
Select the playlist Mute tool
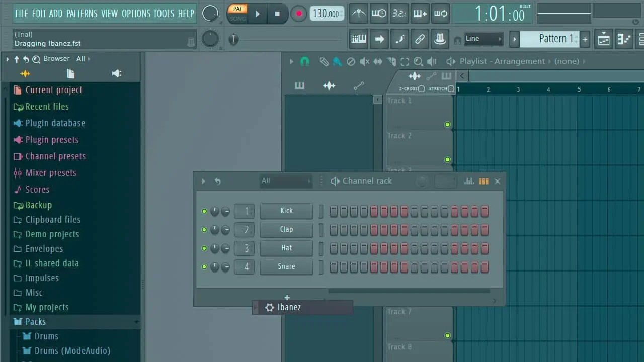[364, 61]
